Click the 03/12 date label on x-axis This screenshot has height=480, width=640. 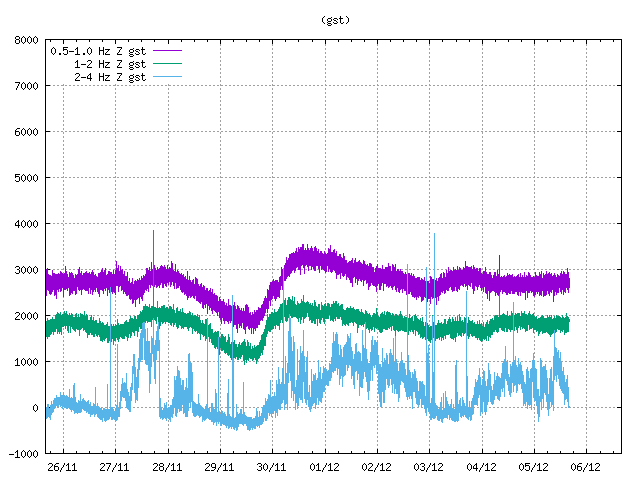coord(429,467)
